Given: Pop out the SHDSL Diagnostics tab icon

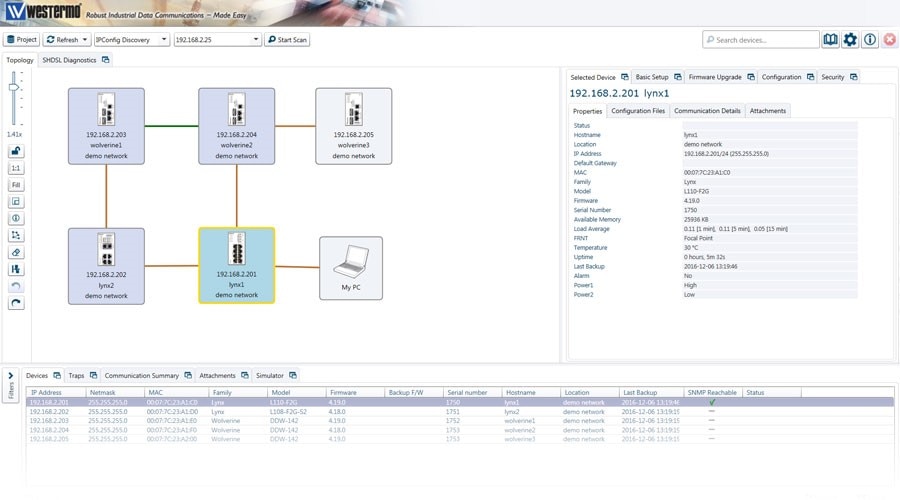Looking at the screenshot, I should tap(106, 60).
